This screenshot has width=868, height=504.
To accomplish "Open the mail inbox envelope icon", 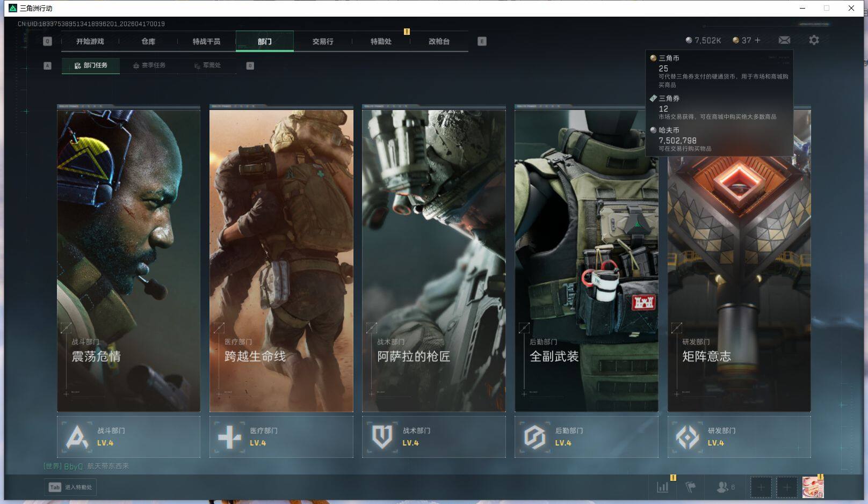I will (784, 40).
